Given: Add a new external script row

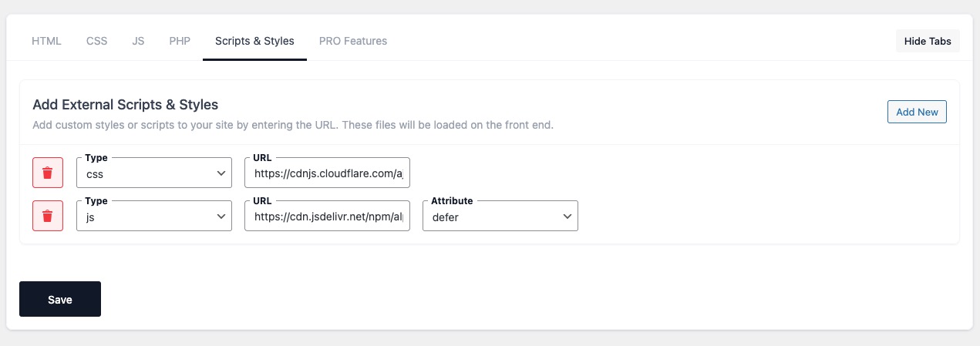Looking at the screenshot, I should (917, 112).
